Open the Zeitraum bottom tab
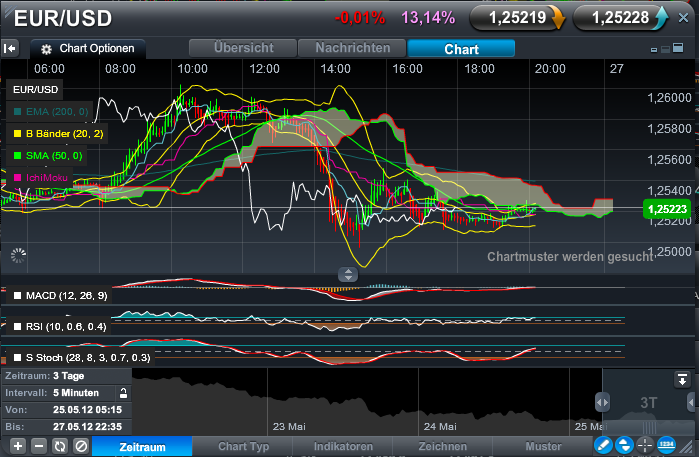699x457 pixels. click(142, 447)
